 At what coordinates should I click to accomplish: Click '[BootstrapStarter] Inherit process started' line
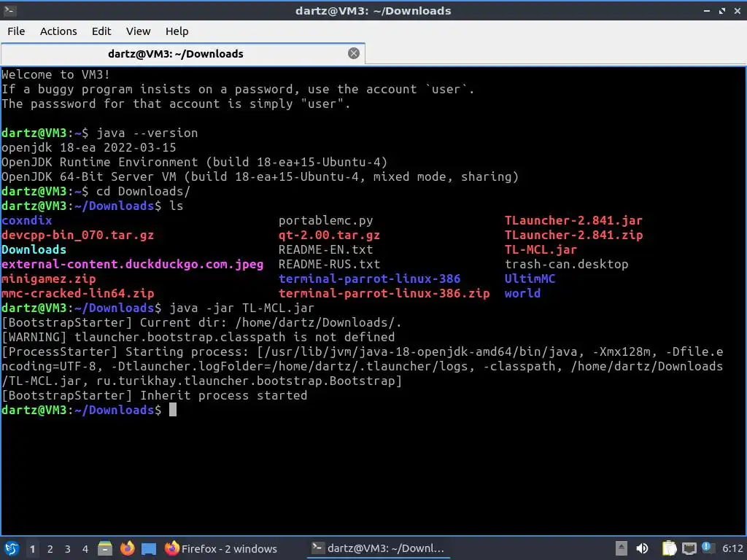click(155, 395)
